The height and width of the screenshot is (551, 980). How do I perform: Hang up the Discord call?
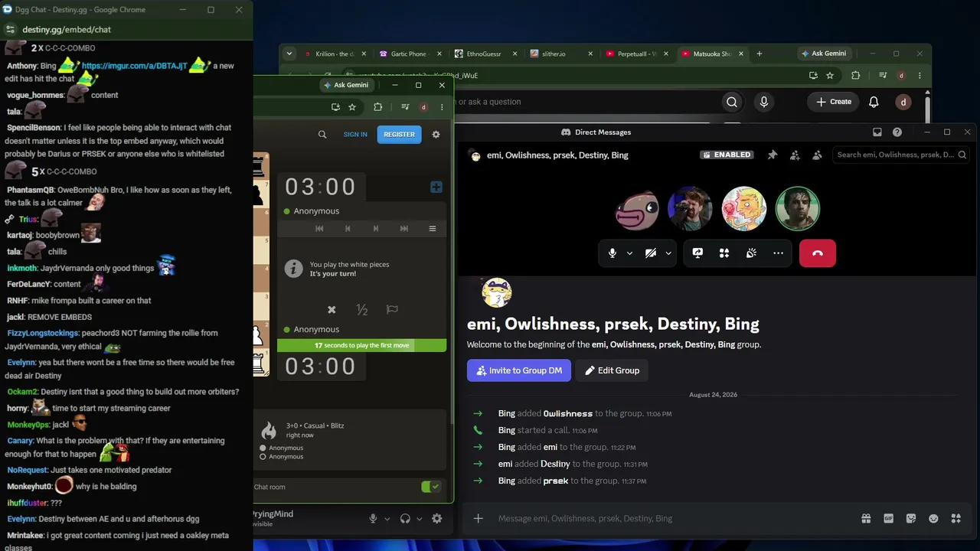pyautogui.click(x=818, y=253)
